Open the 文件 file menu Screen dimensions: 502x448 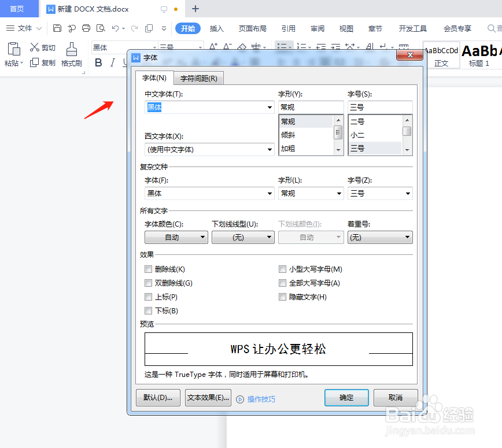pyautogui.click(x=24, y=28)
